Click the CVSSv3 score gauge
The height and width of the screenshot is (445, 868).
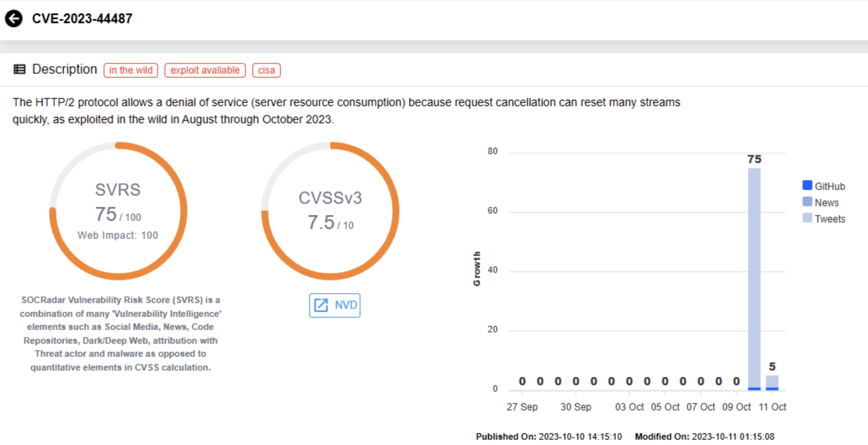330,211
